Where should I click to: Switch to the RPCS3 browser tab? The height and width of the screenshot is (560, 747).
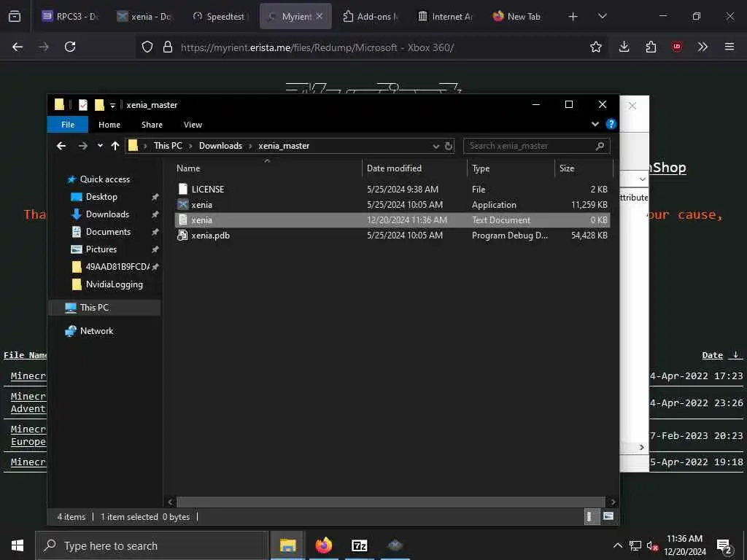pos(69,17)
